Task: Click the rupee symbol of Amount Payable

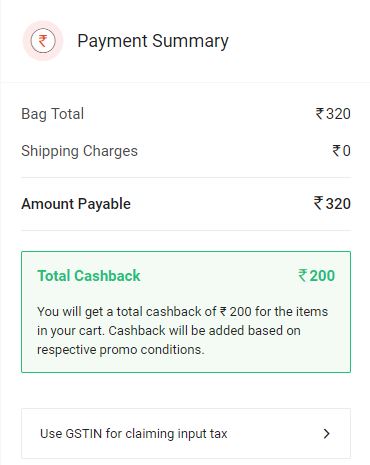Action: click(318, 203)
